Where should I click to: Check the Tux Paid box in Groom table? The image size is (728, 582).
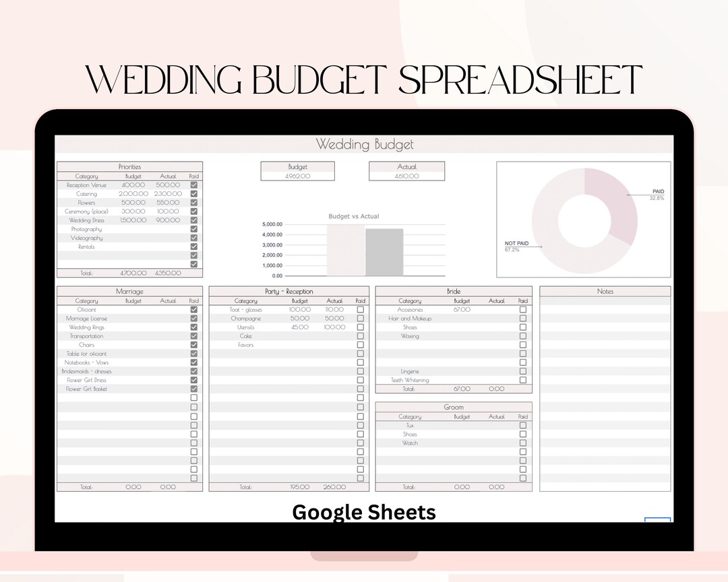523,425
